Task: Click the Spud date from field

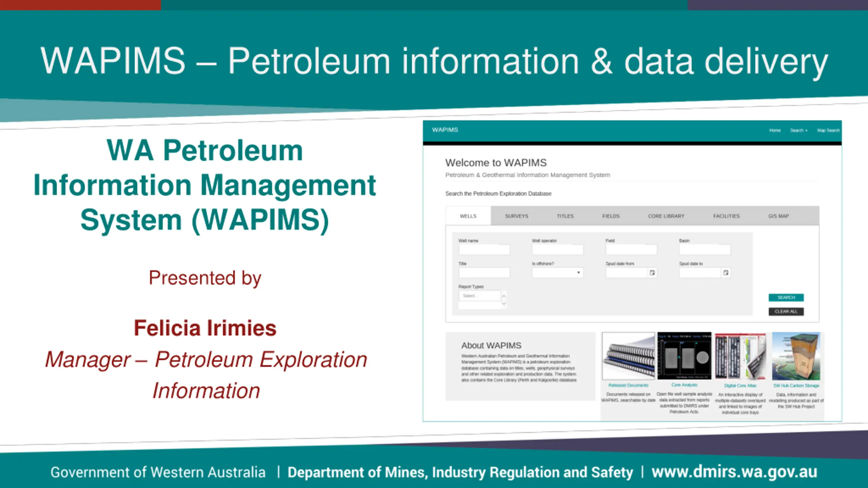Action: coord(627,272)
